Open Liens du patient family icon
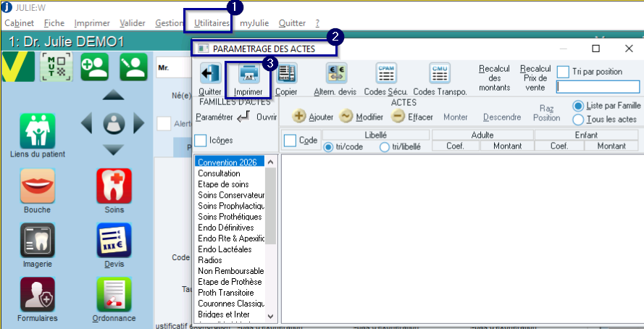 [38, 131]
